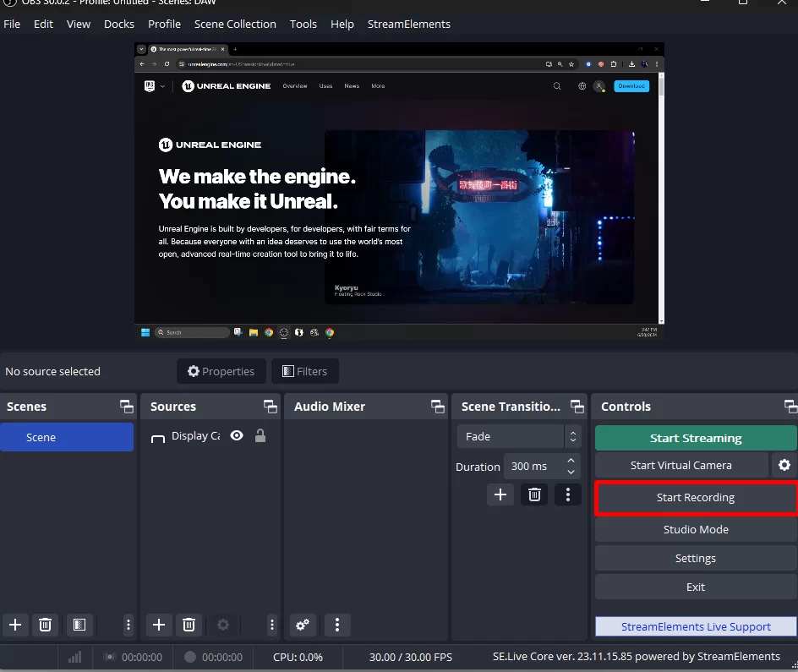798x672 pixels.
Task: Click preview taskbar Search box
Action: [192, 332]
